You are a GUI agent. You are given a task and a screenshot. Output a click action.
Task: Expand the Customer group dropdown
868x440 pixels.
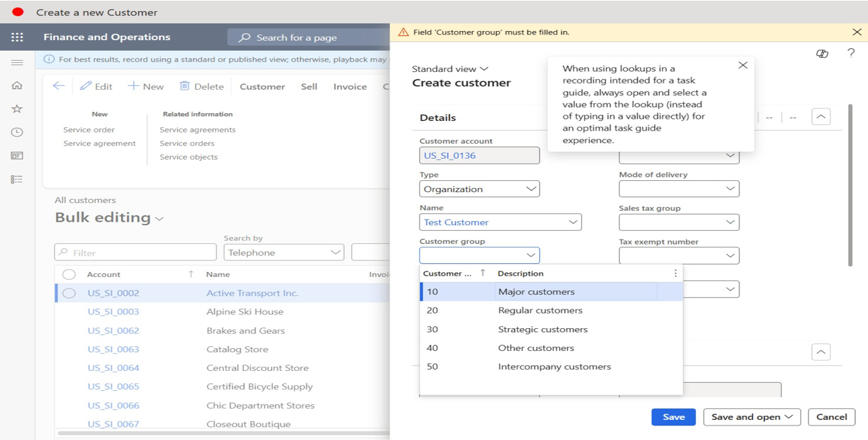coord(530,256)
